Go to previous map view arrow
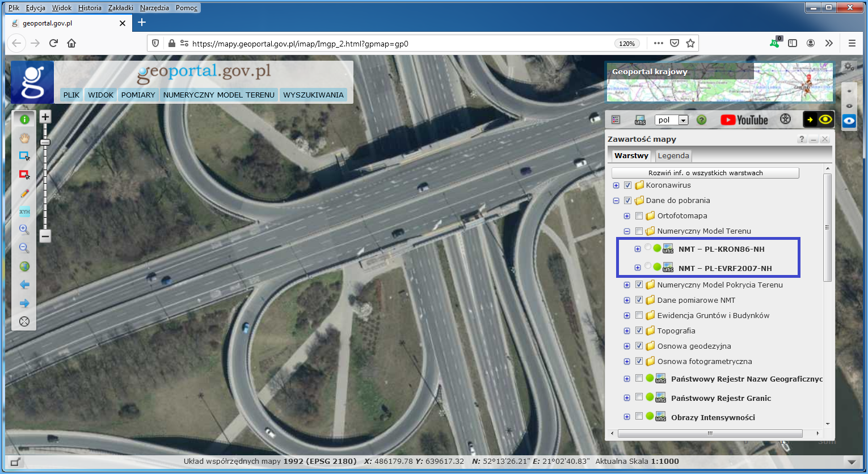This screenshot has width=868, height=474. pyautogui.click(x=24, y=285)
